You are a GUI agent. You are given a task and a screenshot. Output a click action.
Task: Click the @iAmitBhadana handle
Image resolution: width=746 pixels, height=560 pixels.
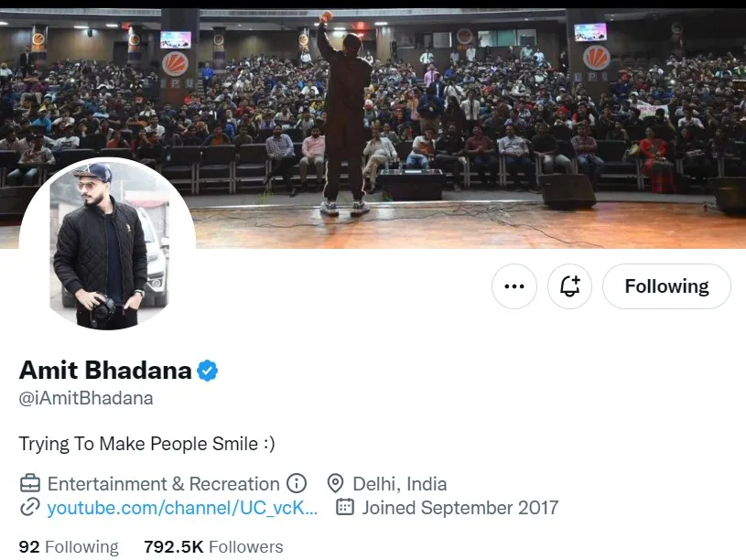86,398
